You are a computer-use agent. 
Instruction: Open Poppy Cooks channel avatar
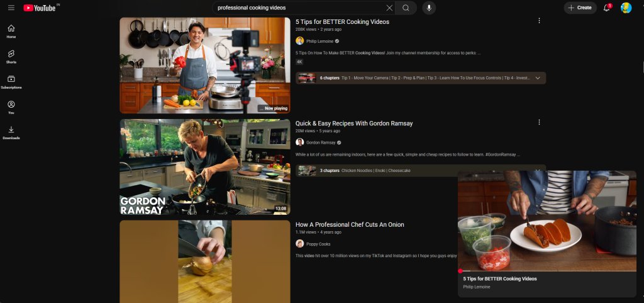[x=300, y=243]
